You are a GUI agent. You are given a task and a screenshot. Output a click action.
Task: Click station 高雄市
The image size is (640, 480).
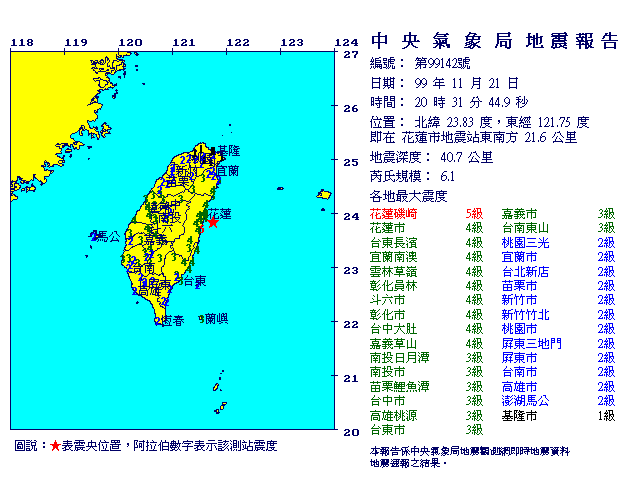coord(519,387)
